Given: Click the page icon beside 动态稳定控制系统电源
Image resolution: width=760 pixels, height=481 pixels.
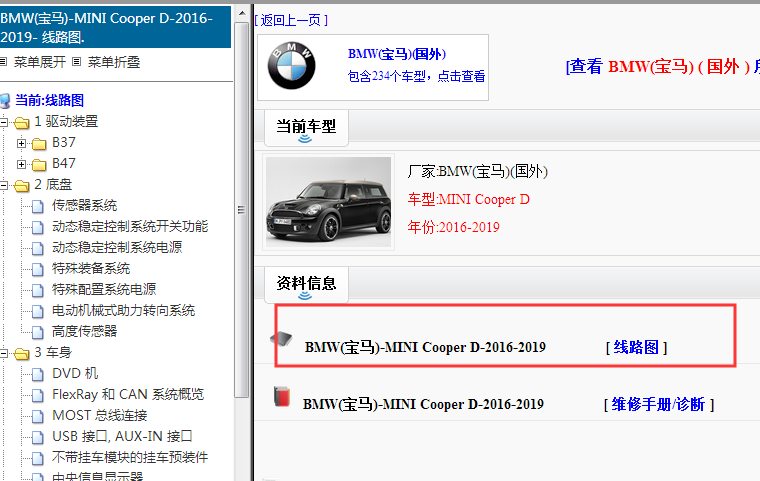Looking at the screenshot, I should 38,248.
